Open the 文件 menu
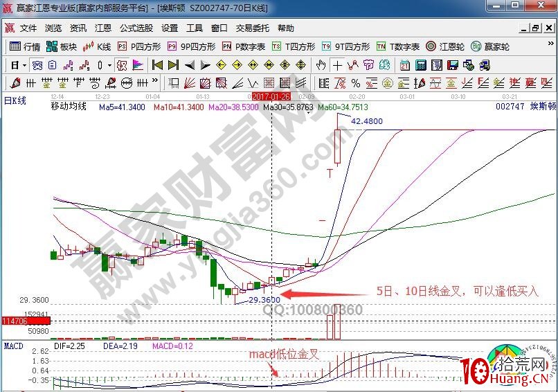558x392 pixels. (x=28, y=28)
